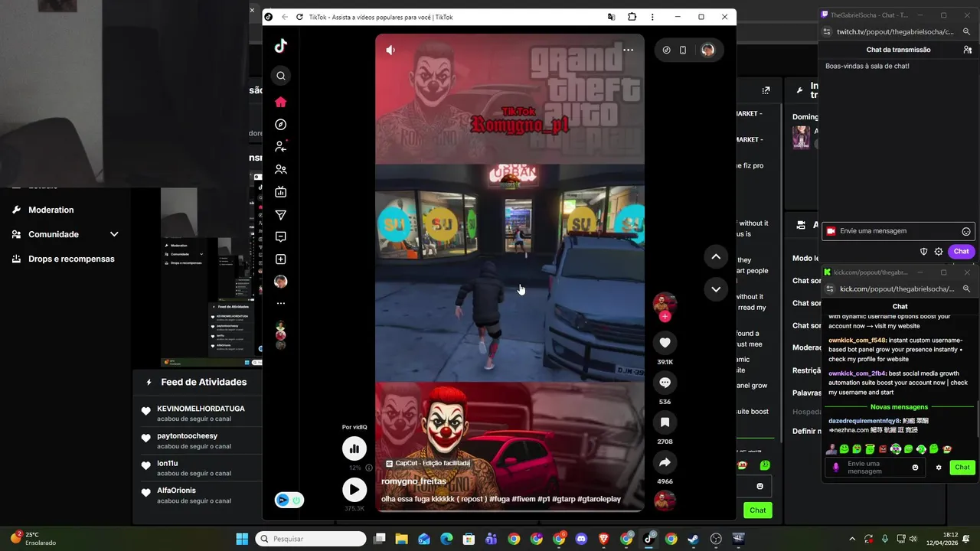
Task: Click the CapCut Edição facilitada label
Action: pos(427,463)
